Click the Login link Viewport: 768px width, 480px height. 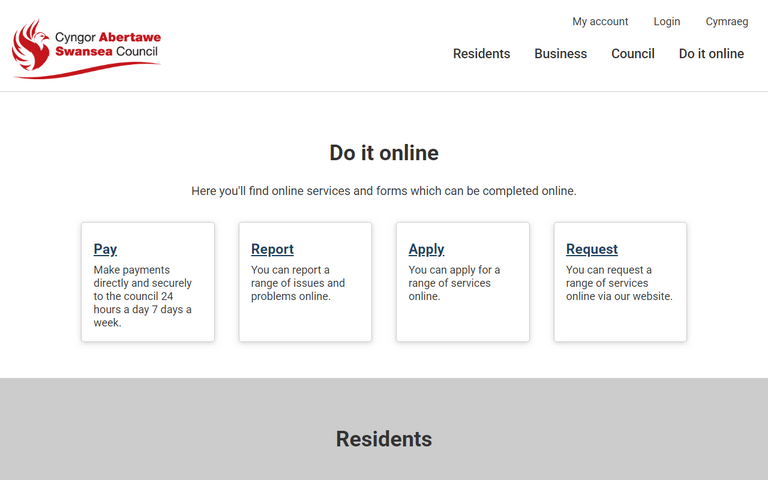[x=666, y=21]
